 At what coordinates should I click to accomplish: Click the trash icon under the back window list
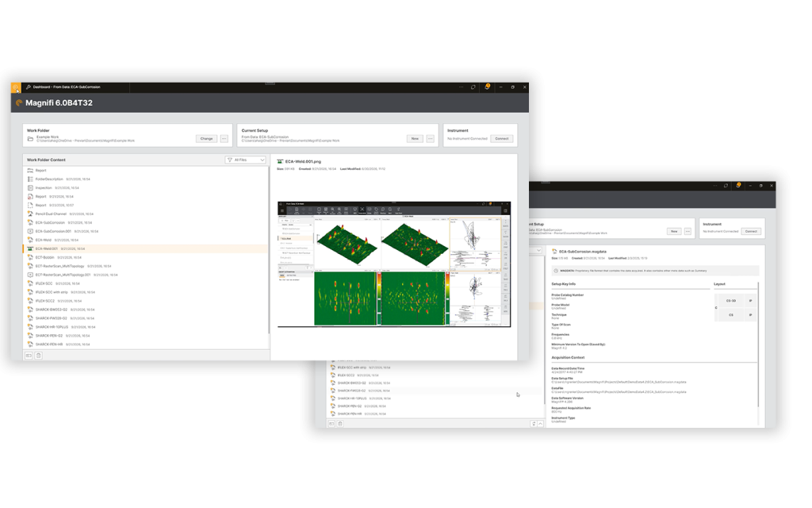[x=340, y=424]
